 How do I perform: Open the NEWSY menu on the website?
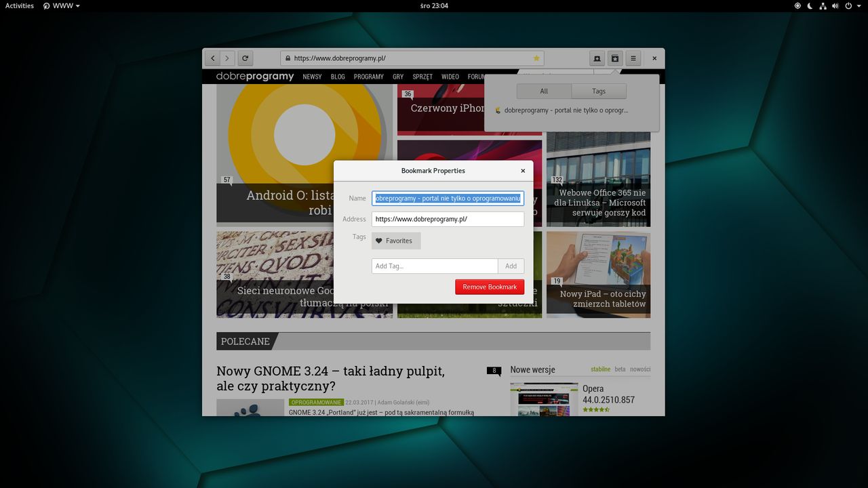312,77
